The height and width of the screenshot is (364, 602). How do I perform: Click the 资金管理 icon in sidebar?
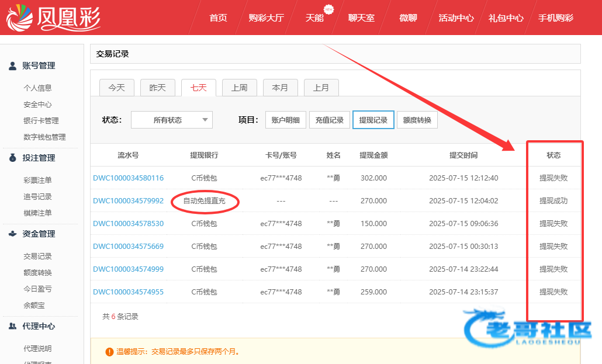12,234
